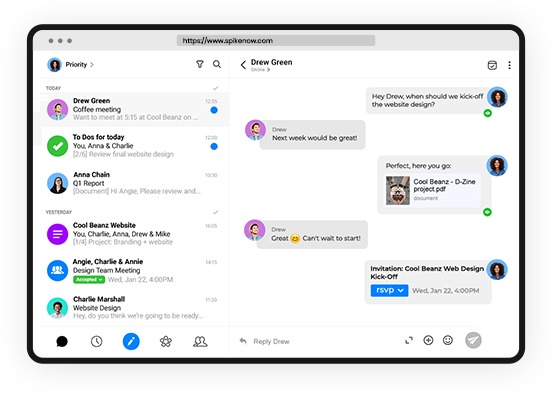Go back using the chat back arrow

pyautogui.click(x=243, y=65)
